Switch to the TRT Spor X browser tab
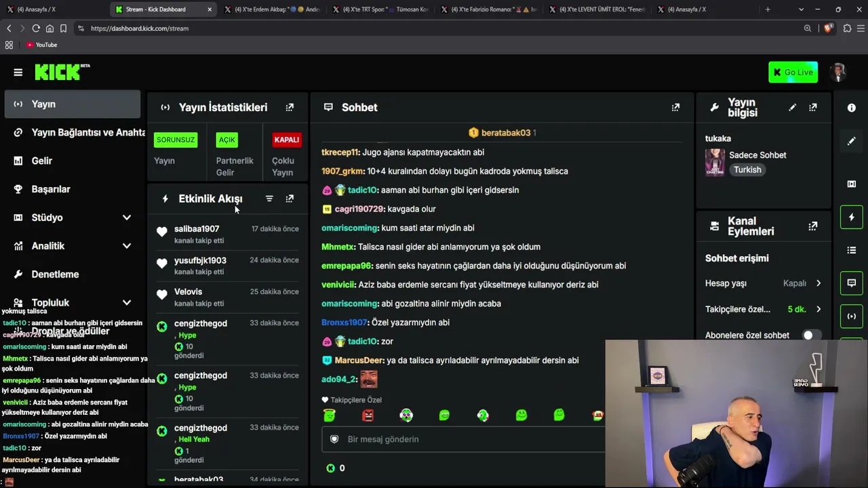Image resolution: width=868 pixels, height=488 pixels. (x=380, y=9)
